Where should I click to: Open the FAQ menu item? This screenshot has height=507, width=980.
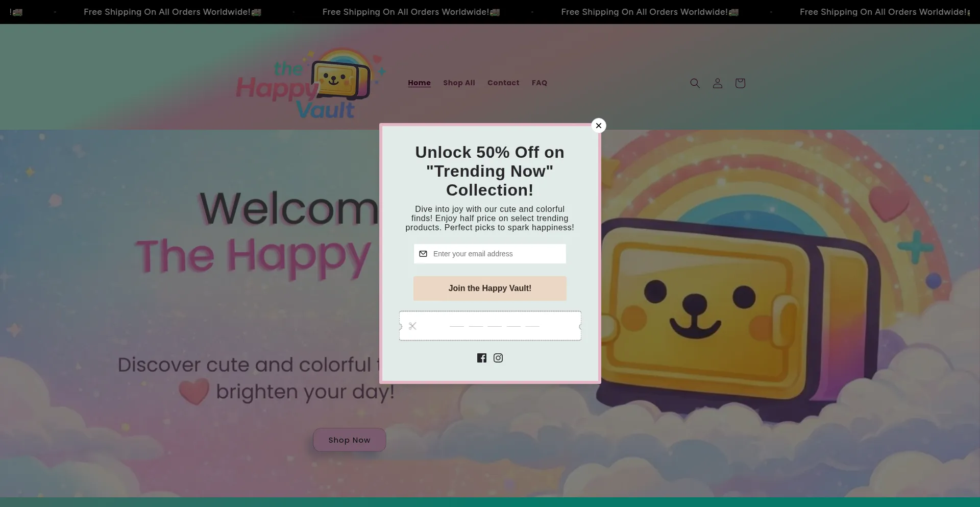tap(540, 83)
